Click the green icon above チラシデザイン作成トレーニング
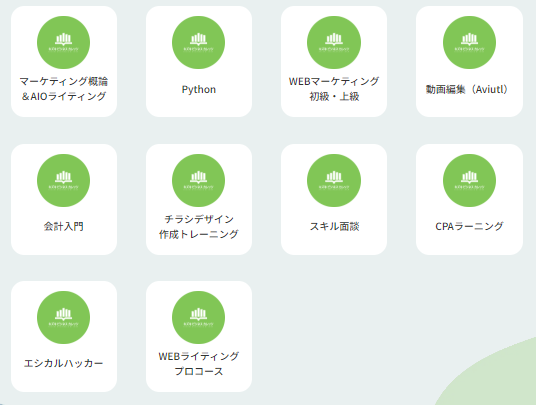Viewport: 536px width, 405px height. click(x=199, y=180)
